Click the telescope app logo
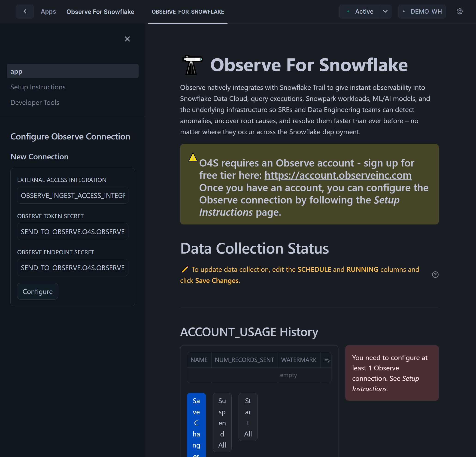Screen dimensions: 476x457 click(x=192, y=65)
